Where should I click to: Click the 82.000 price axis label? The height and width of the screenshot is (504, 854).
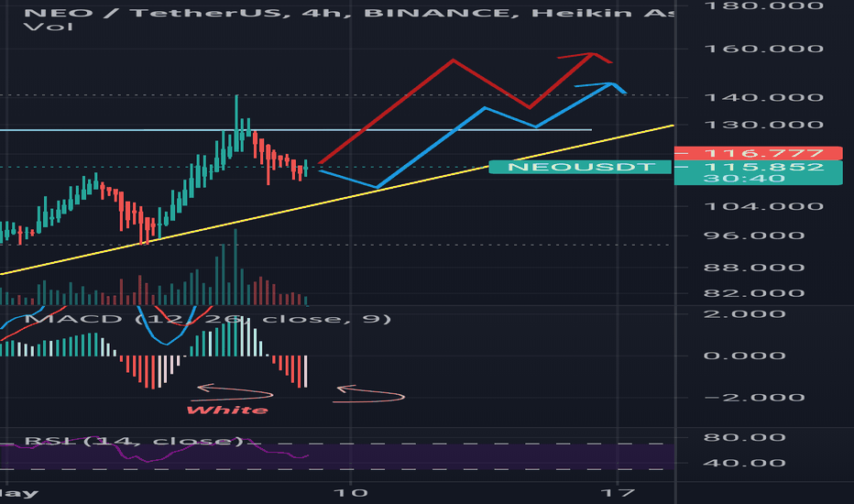(x=753, y=293)
